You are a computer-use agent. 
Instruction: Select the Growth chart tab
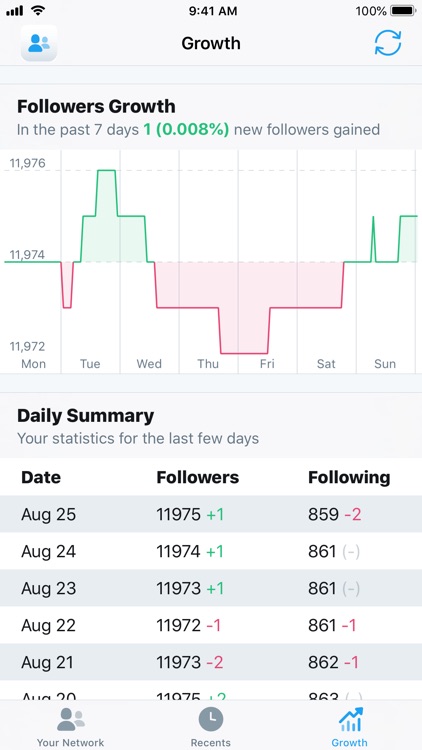click(x=351, y=719)
